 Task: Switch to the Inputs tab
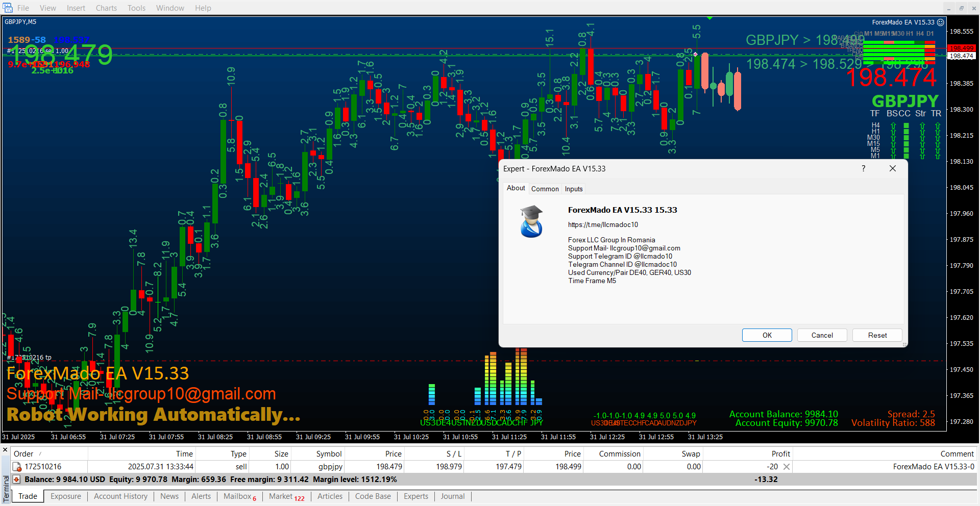[573, 189]
